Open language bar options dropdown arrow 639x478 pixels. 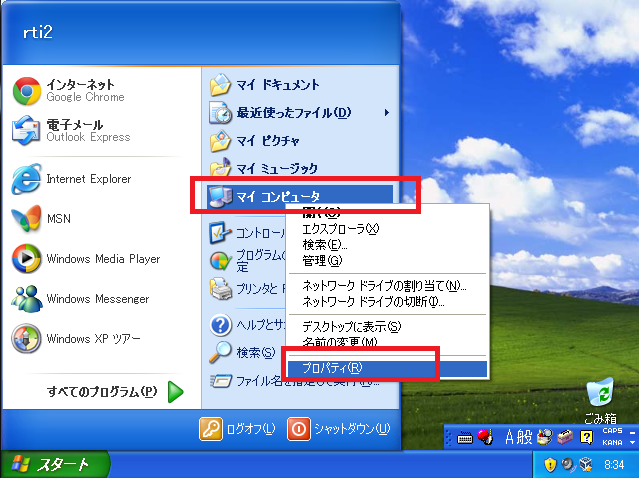632,442
